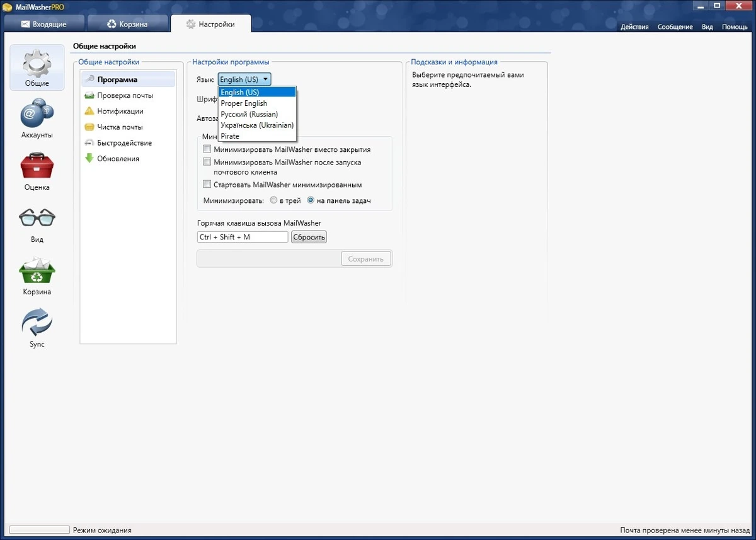Click the Сбросить hotkey button
This screenshot has height=540, width=756.
309,237
